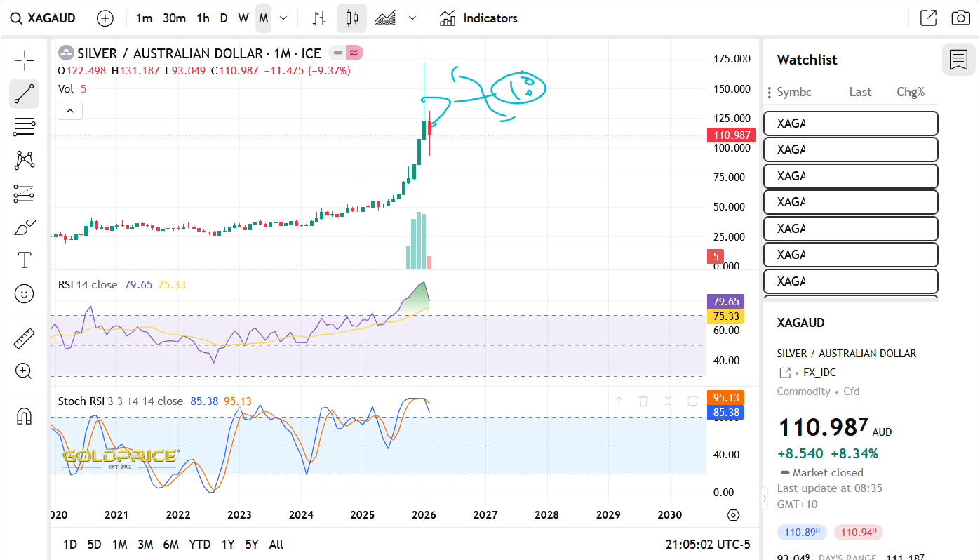This screenshot has height=560, width=980.
Task: Set the date range to 1M
Action: coord(119,545)
